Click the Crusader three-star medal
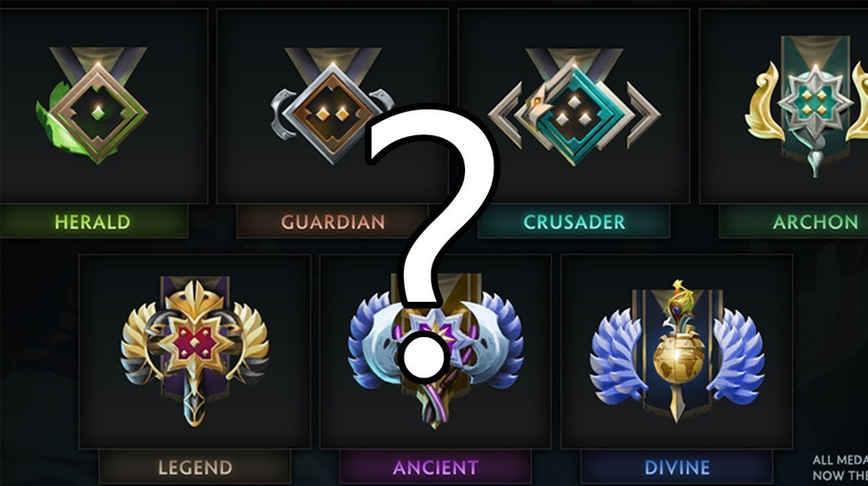This screenshot has width=868, height=486. click(x=574, y=107)
